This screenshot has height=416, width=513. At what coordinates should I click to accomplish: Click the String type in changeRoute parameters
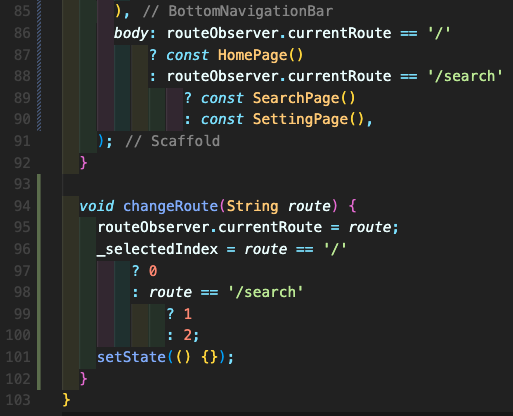(252, 206)
